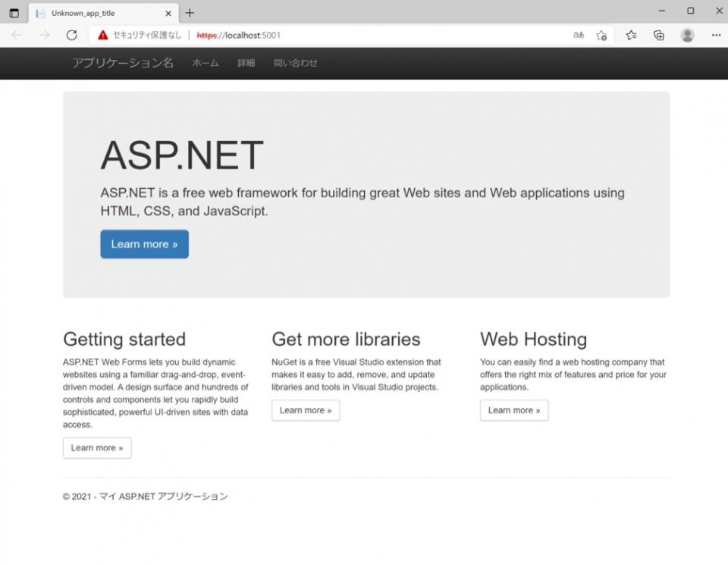Click the blue Learn more button
Viewport: 728px width, 565px height.
(x=144, y=244)
